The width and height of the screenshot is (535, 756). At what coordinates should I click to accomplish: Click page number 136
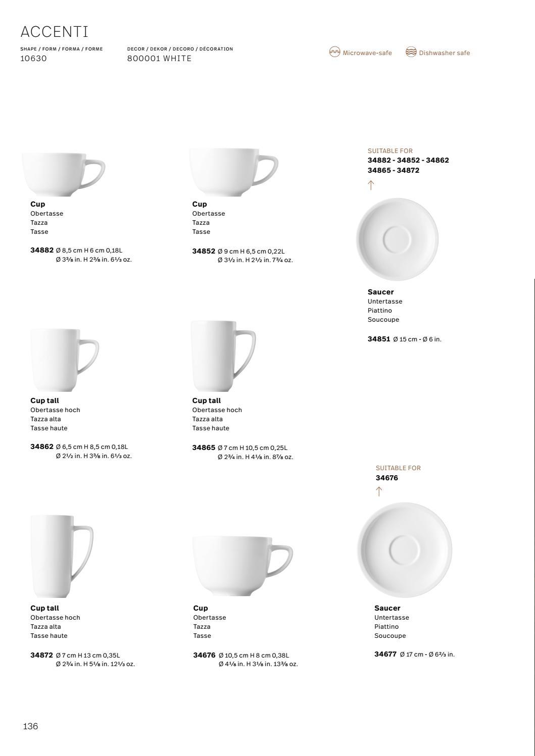[30, 726]
